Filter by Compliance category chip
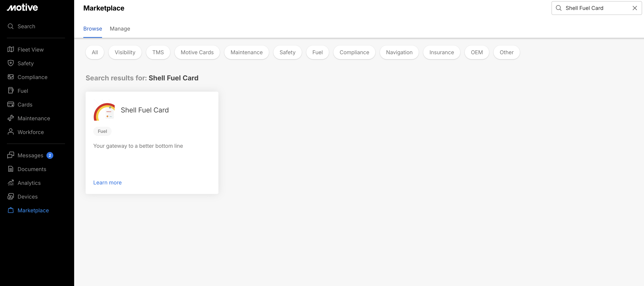This screenshot has height=286, width=644. (x=354, y=53)
